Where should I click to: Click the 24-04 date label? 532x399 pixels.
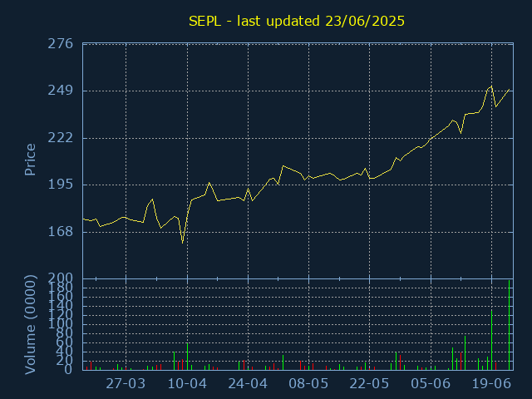point(248,384)
